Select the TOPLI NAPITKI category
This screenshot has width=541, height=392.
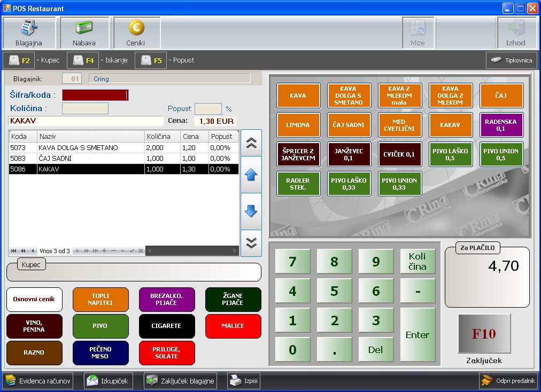(101, 300)
